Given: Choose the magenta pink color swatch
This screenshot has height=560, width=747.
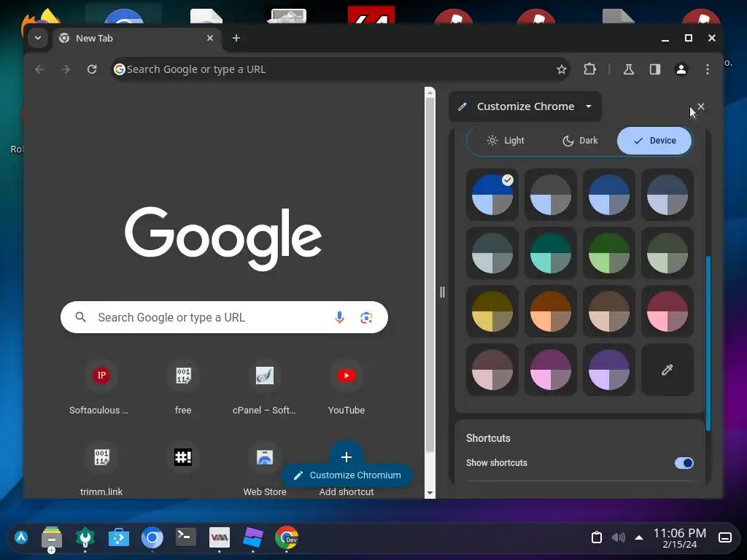Looking at the screenshot, I should click(x=550, y=370).
